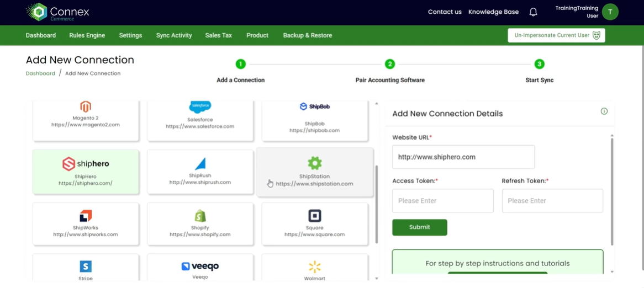Open the Dashboard menu
The image size is (644, 288).
point(41,35)
